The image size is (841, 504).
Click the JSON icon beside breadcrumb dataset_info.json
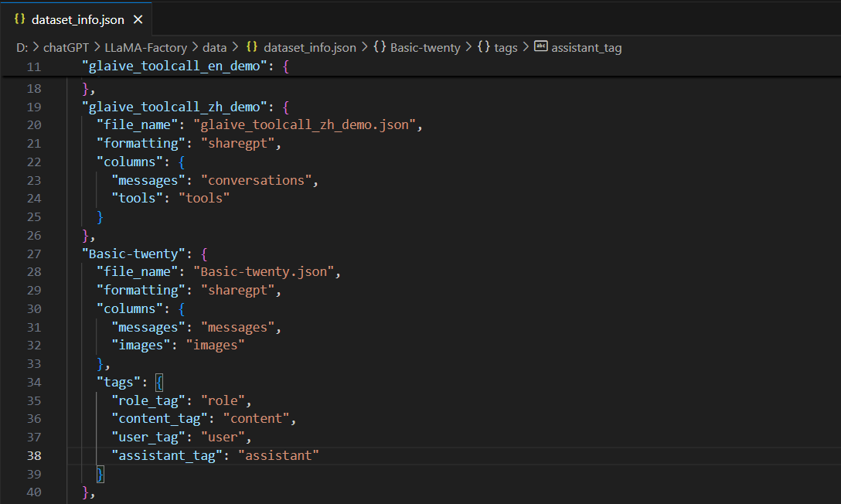(252, 47)
